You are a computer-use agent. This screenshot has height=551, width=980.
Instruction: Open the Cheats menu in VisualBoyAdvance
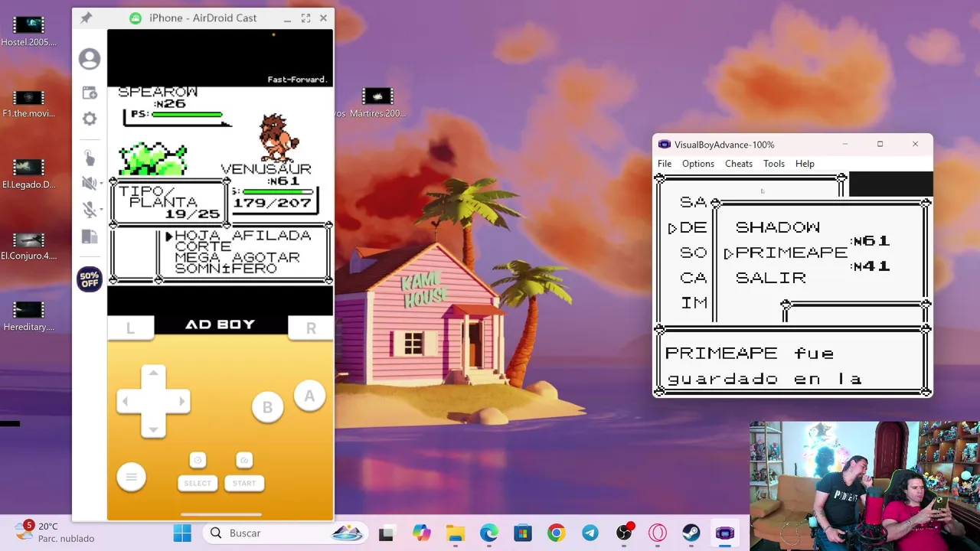739,164
